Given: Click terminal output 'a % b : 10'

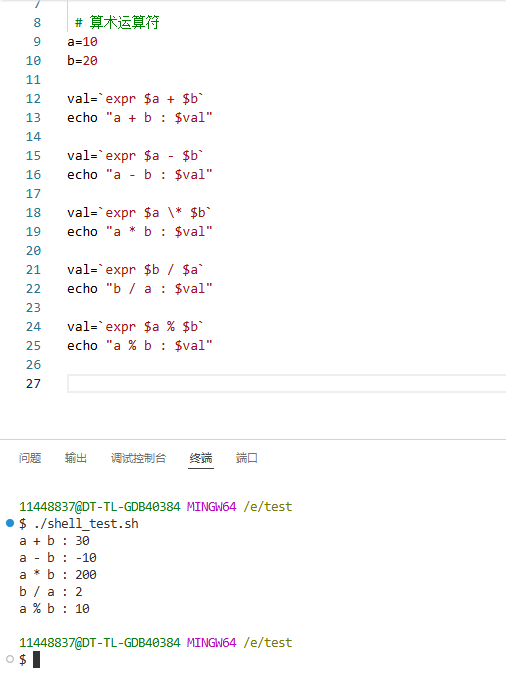Looking at the screenshot, I should [55, 608].
